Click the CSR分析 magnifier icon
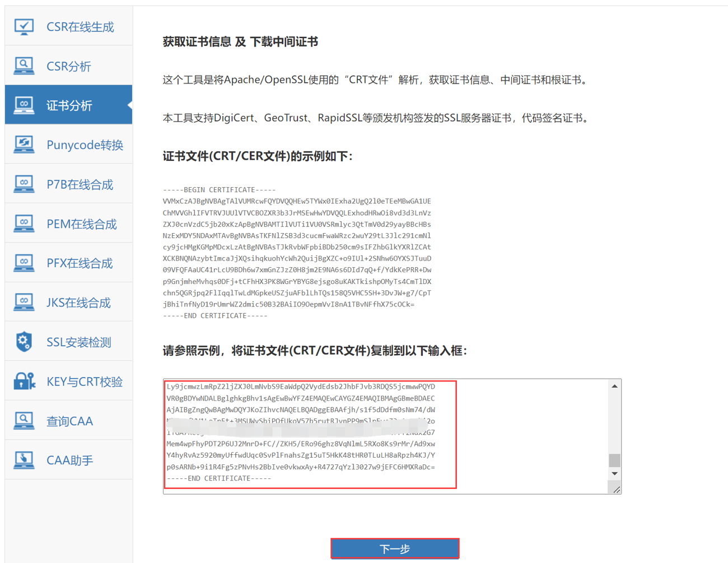Image resolution: width=728 pixels, height=563 pixels. (24, 66)
